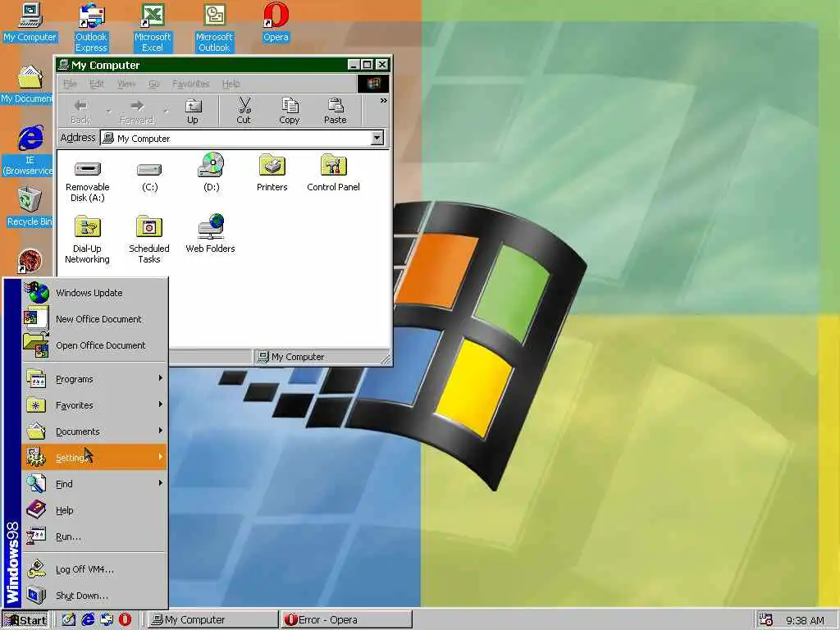This screenshot has width=840, height=630.
Task: Open desktop shortcut icon below Recycle Bin
Action: [30, 262]
